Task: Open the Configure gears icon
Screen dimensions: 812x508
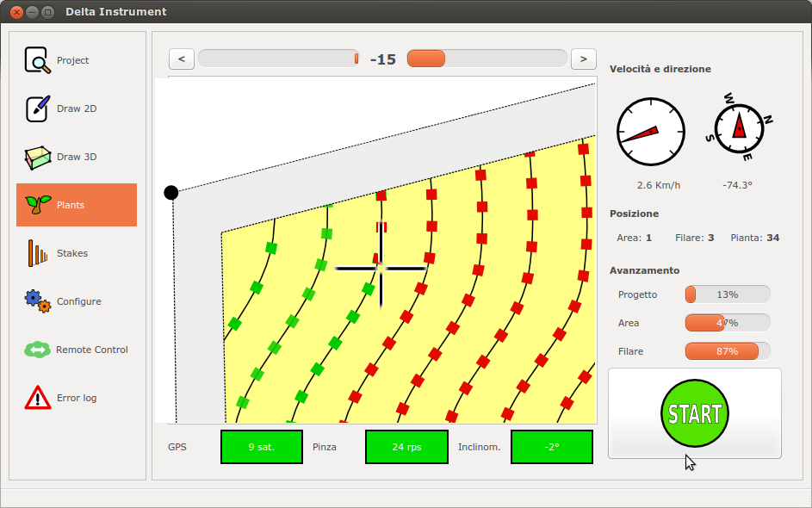Action: 37,301
